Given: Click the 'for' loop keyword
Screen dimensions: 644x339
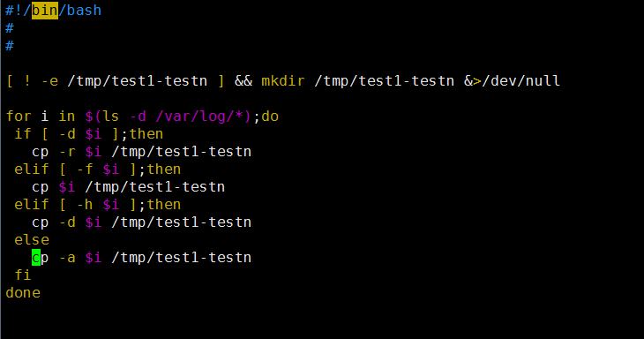Looking at the screenshot, I should [19, 117].
